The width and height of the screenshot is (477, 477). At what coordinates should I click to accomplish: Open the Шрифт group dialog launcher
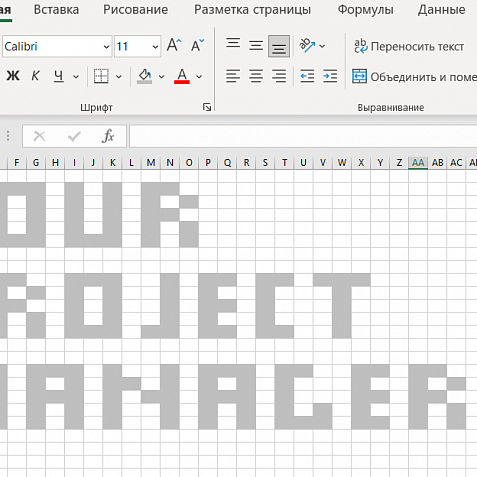(207, 107)
